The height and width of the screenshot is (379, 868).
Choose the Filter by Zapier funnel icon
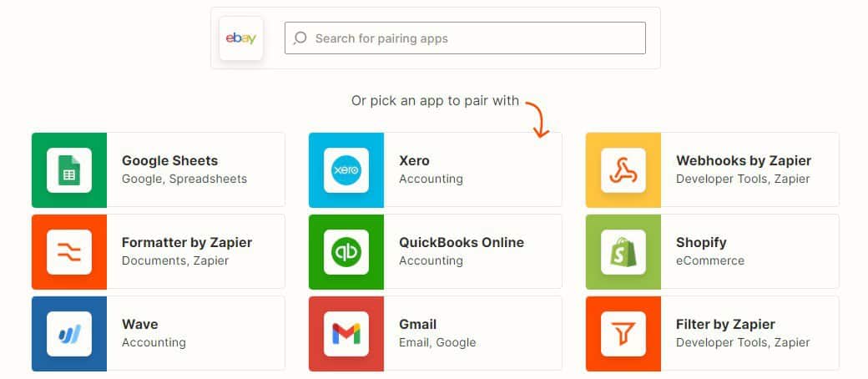[623, 334]
